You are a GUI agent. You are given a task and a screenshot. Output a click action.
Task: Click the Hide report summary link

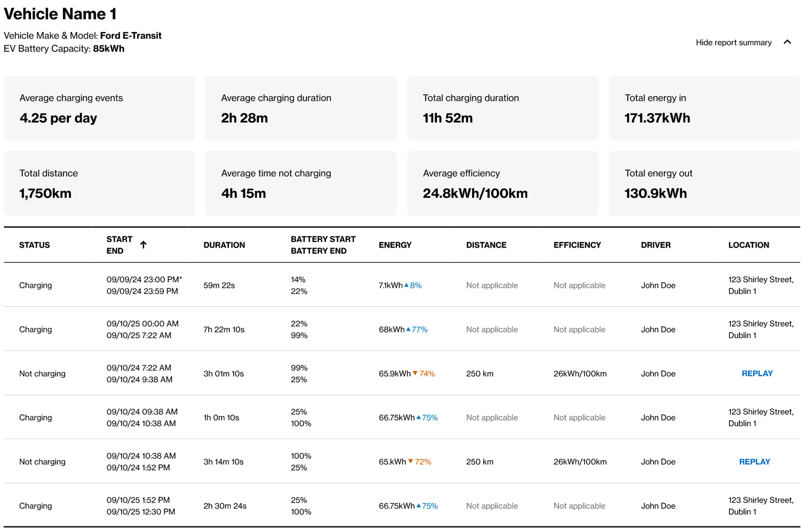pos(733,42)
